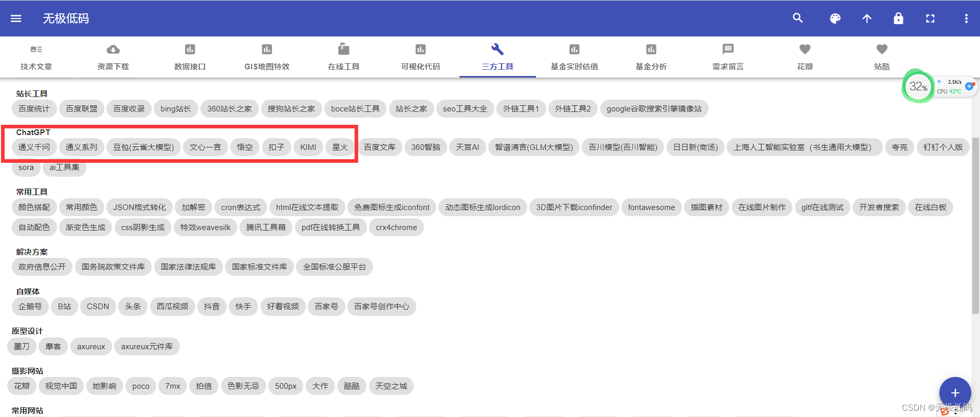Open the fontawesome chip
Screen dimensions: 980x417
(x=651, y=207)
